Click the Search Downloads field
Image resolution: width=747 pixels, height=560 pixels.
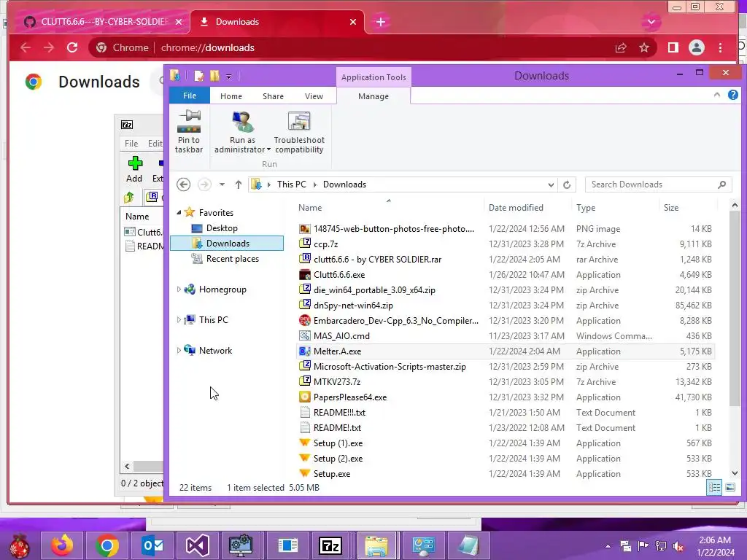[x=658, y=184]
